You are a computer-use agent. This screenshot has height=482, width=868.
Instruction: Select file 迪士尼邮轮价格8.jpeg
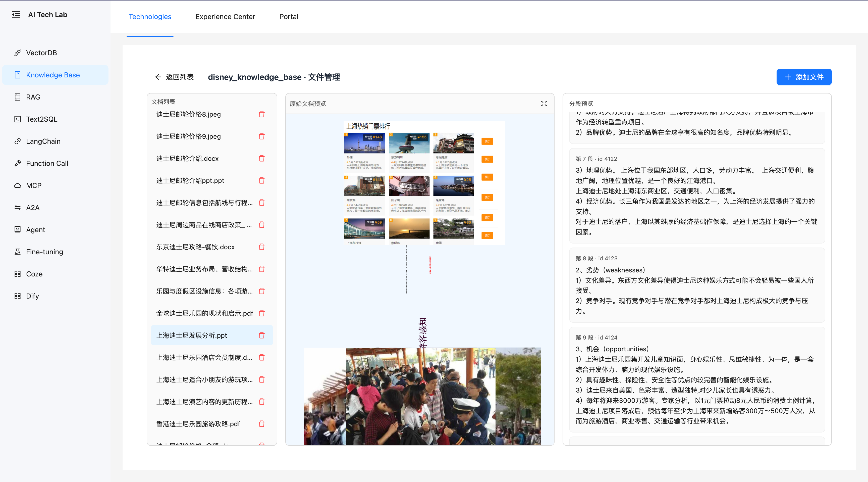click(x=212, y=114)
